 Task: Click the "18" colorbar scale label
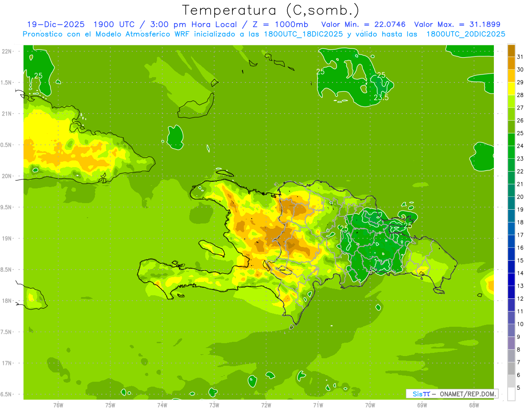520,222
